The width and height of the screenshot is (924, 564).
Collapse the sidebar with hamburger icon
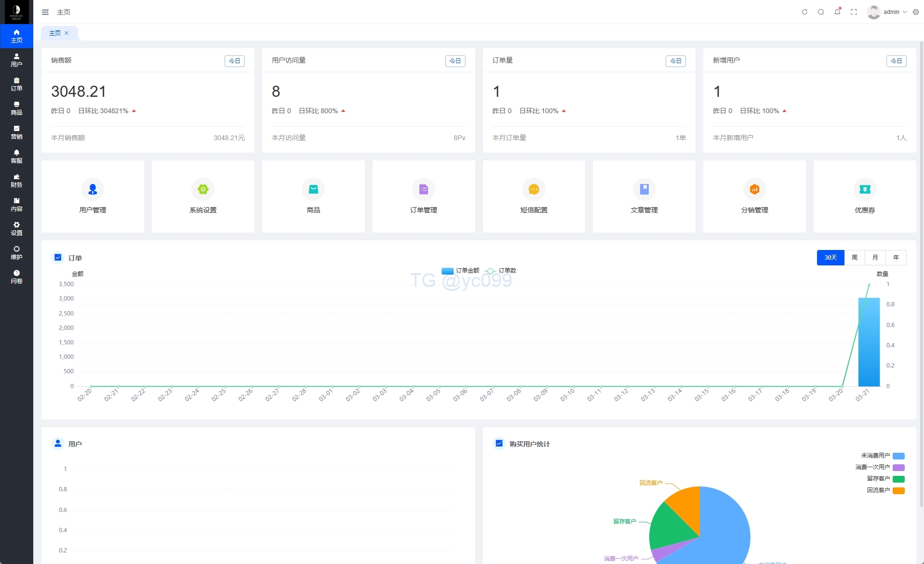pyautogui.click(x=45, y=12)
